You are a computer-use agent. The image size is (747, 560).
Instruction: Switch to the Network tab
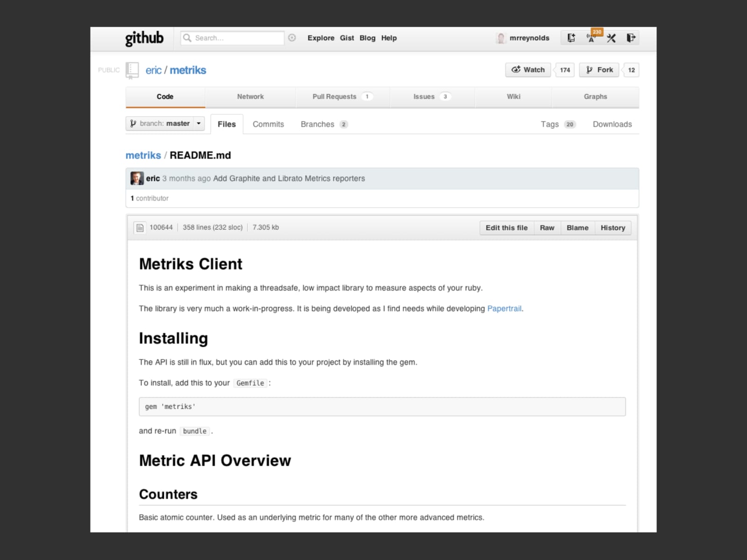(x=250, y=97)
